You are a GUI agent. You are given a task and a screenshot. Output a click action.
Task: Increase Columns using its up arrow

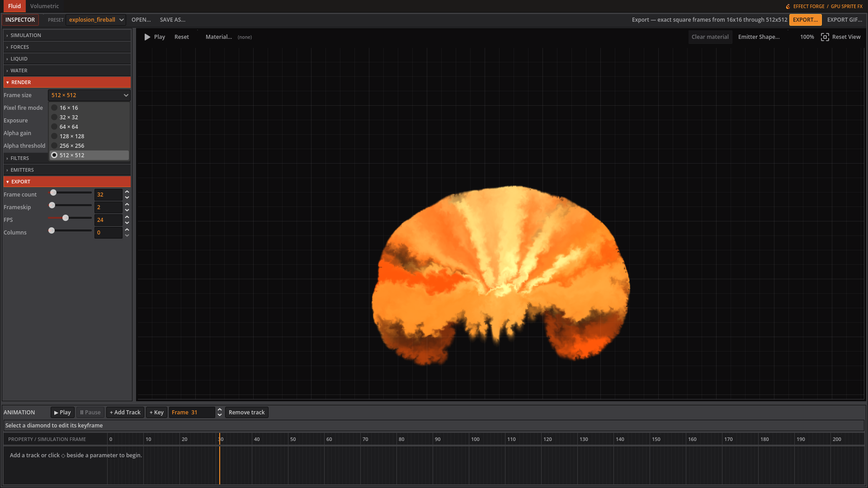tap(127, 230)
